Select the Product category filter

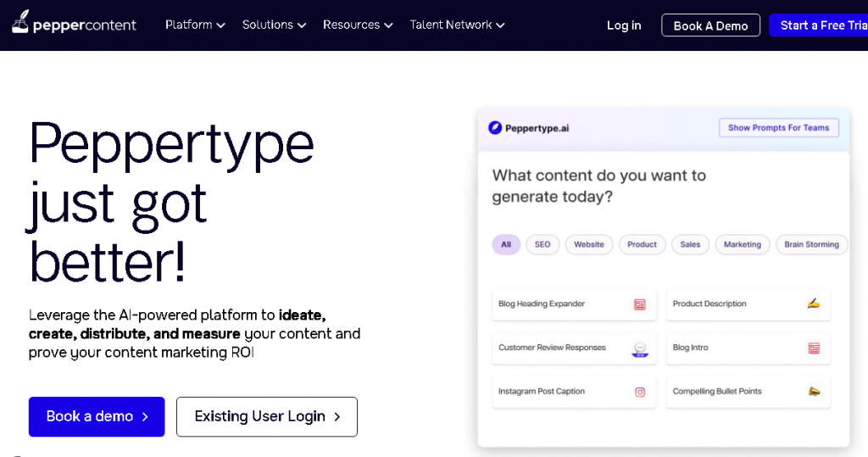pyautogui.click(x=643, y=244)
